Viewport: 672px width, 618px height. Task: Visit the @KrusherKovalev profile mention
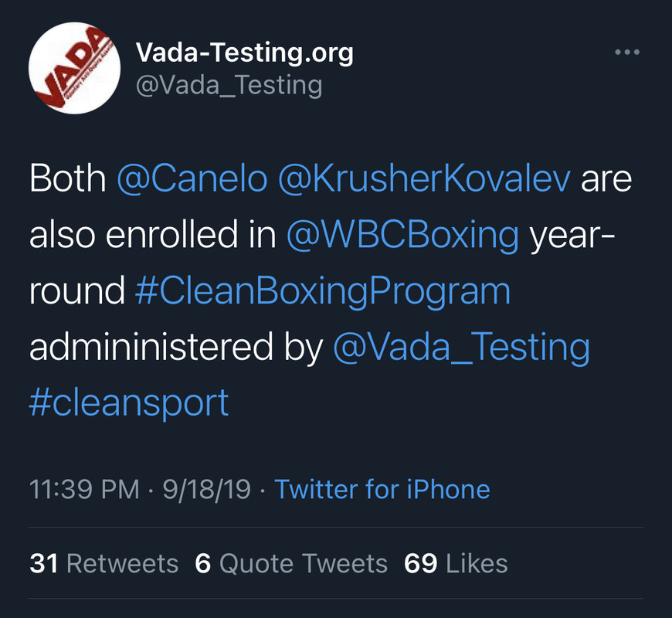424,179
